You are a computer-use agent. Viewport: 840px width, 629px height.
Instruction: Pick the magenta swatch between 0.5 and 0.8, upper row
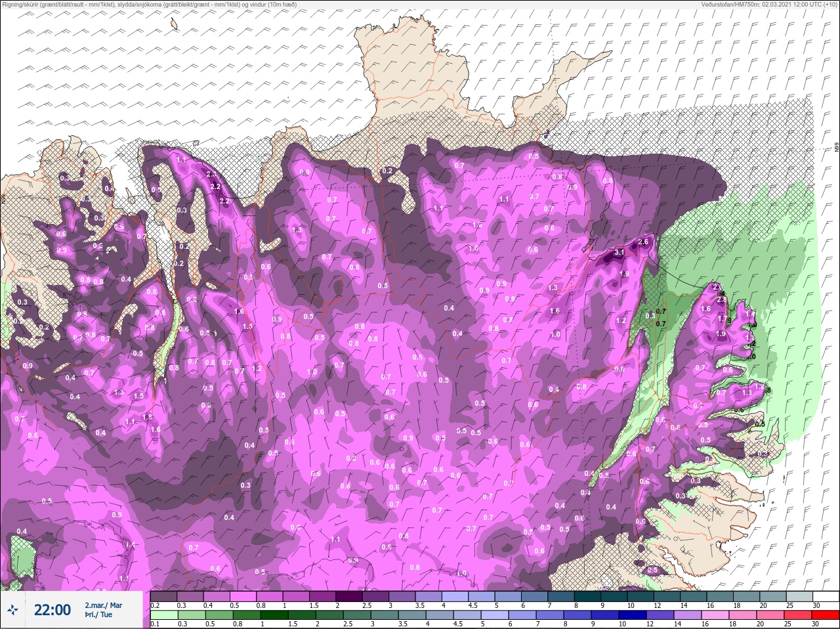coord(243,596)
